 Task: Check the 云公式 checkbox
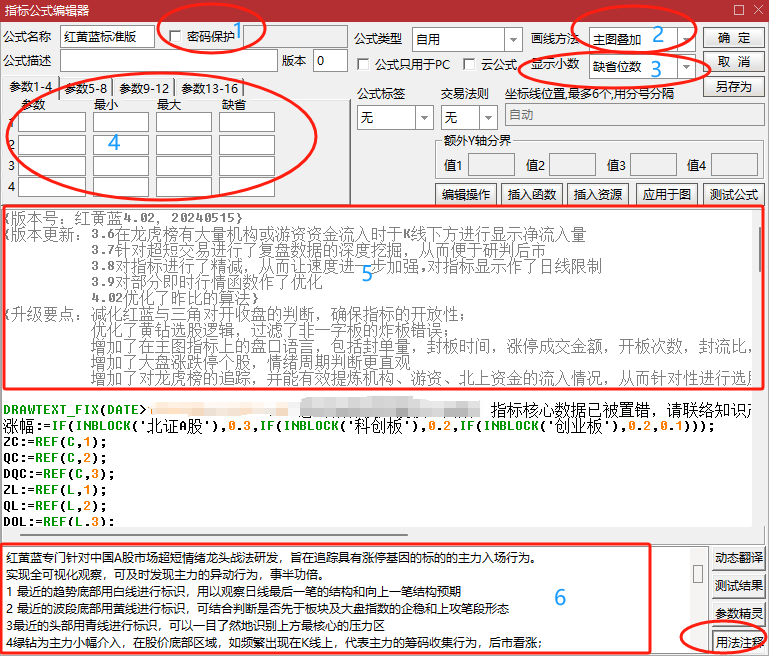(469, 64)
